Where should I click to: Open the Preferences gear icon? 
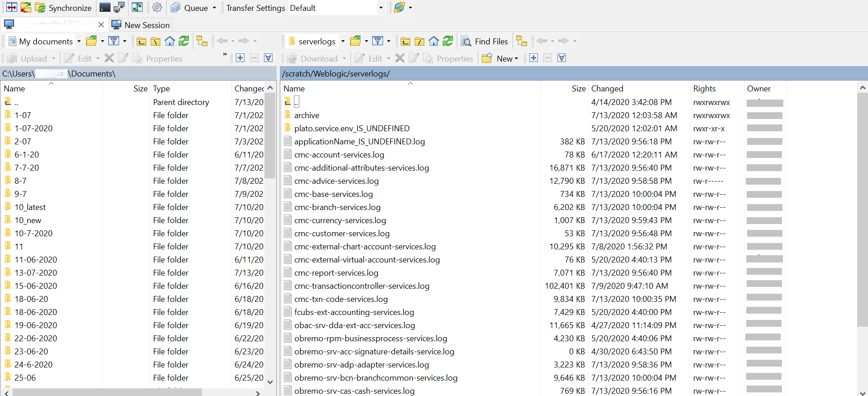157,8
